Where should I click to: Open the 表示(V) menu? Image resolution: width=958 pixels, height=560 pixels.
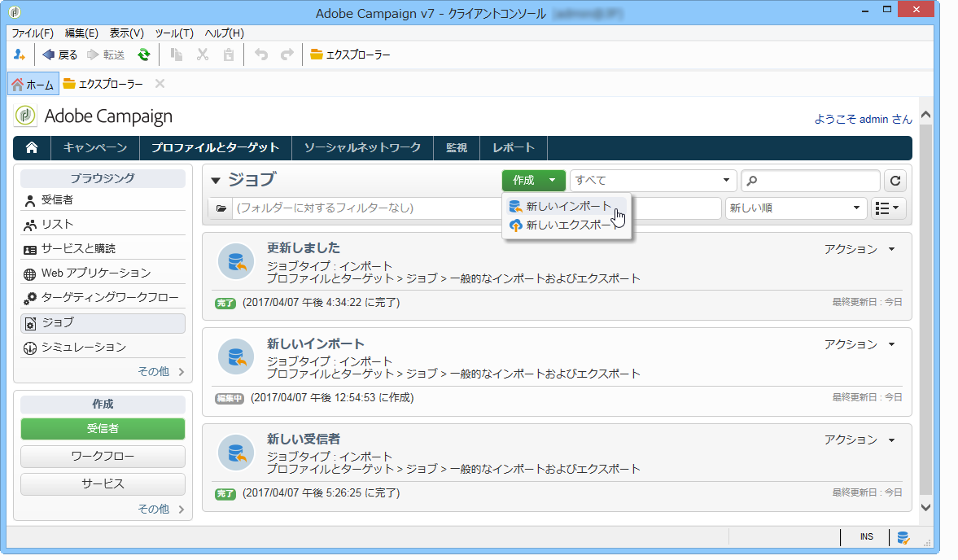coord(126,33)
